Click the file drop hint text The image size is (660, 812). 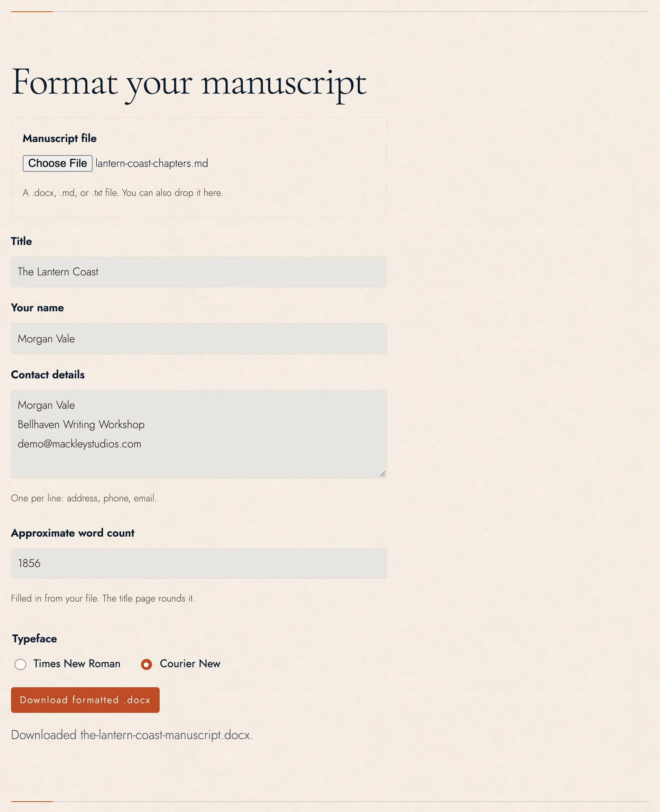click(x=122, y=193)
